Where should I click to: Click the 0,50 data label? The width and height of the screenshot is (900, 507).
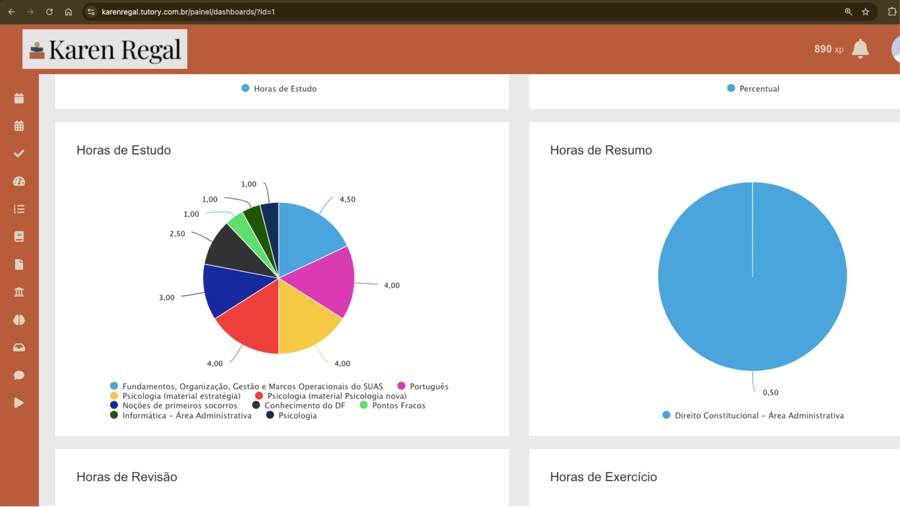pos(770,393)
